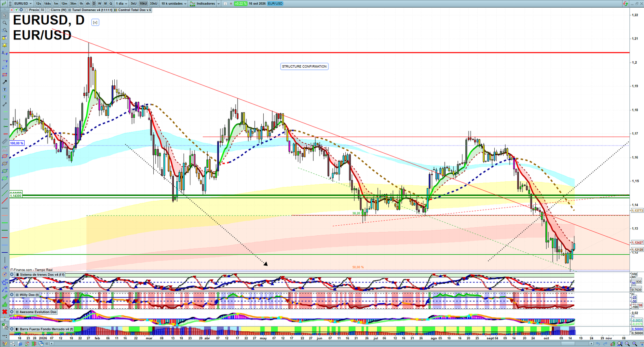Image resolution: width=644 pixels, height=347 pixels.
Task: Select the ruler measurement tool
Action: 4,141
